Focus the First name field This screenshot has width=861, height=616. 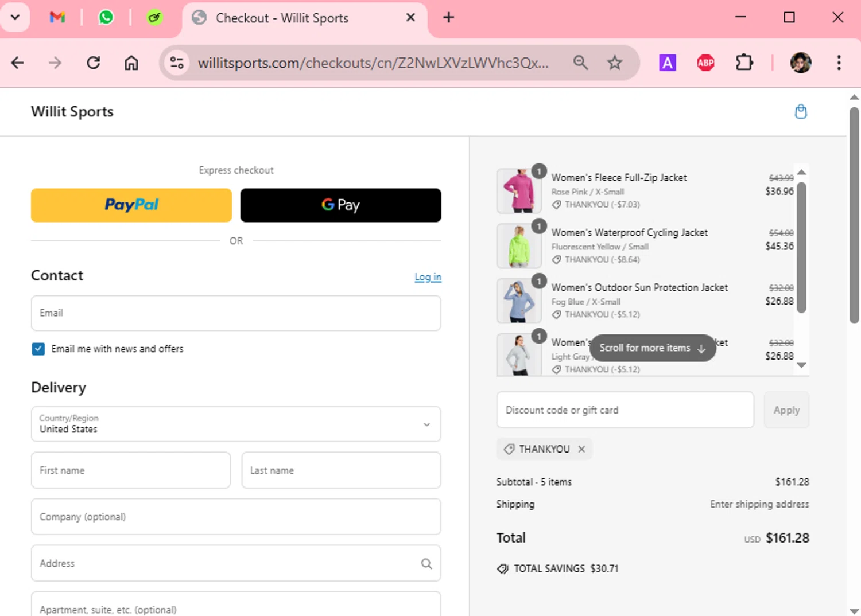[131, 470]
